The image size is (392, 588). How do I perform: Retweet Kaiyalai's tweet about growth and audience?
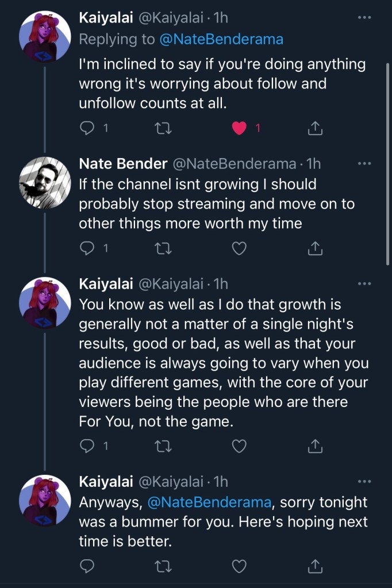tap(164, 446)
